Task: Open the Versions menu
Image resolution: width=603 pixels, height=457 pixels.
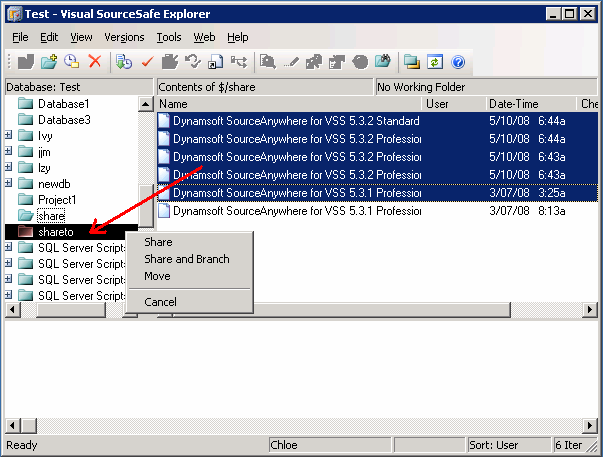Action: (x=124, y=37)
